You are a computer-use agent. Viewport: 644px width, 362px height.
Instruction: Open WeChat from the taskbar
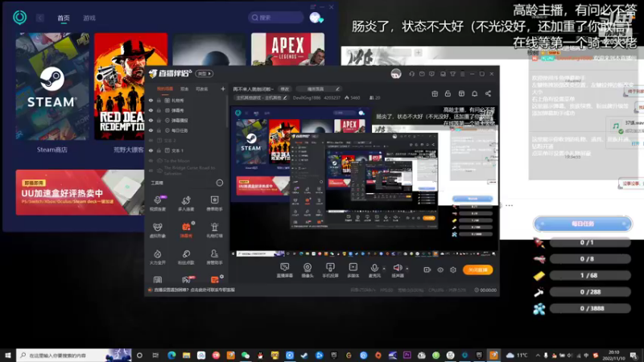[246, 355]
